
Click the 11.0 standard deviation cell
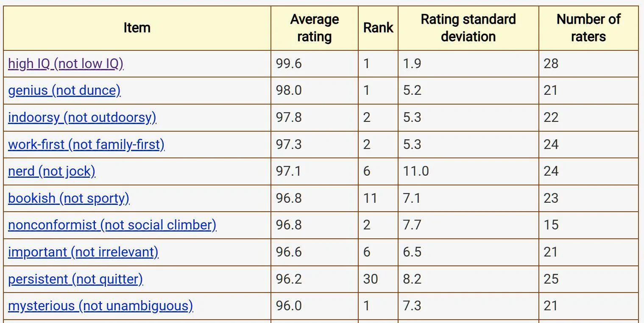click(468, 171)
